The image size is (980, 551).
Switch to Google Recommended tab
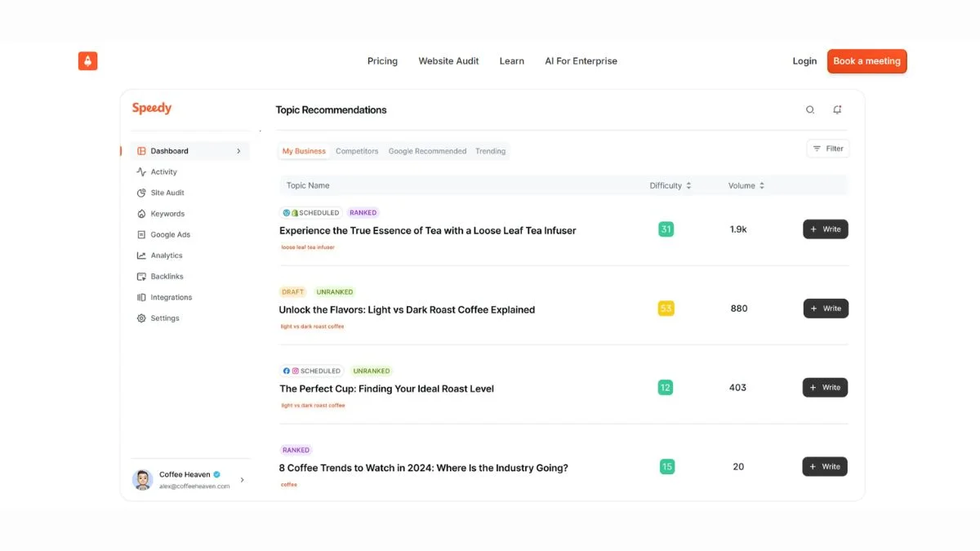click(427, 151)
